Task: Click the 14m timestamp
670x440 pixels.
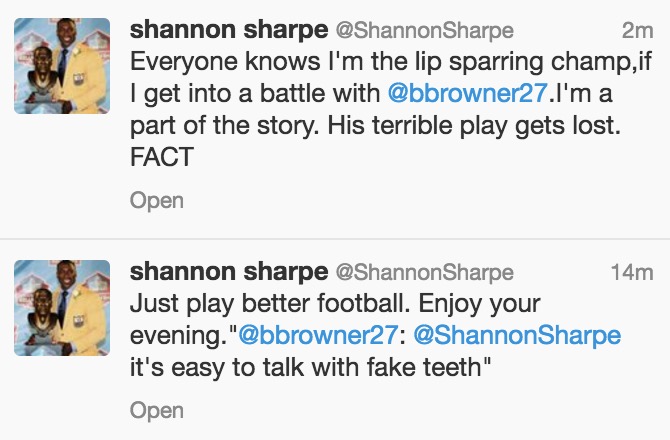Action: 632,272
